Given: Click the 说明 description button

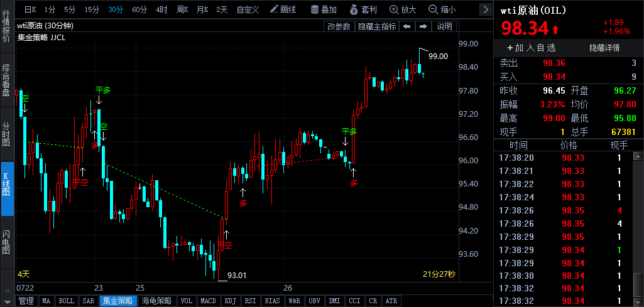Looking at the screenshot, I should tap(444, 26).
